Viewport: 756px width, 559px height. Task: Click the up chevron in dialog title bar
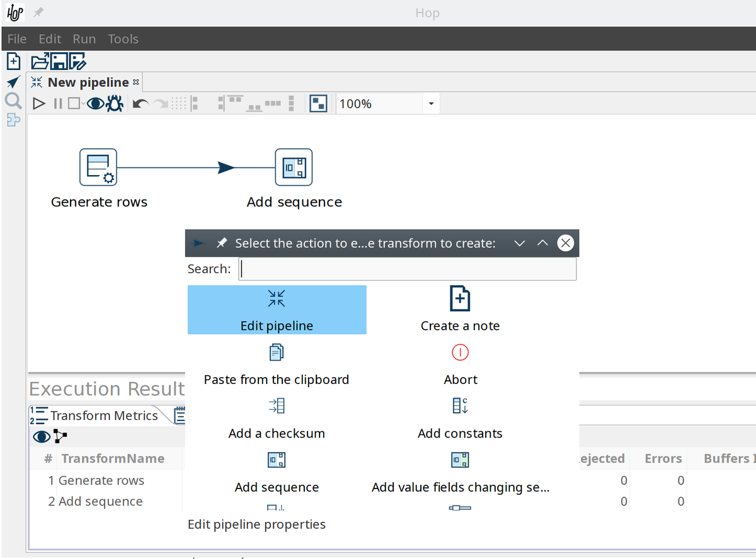click(542, 243)
